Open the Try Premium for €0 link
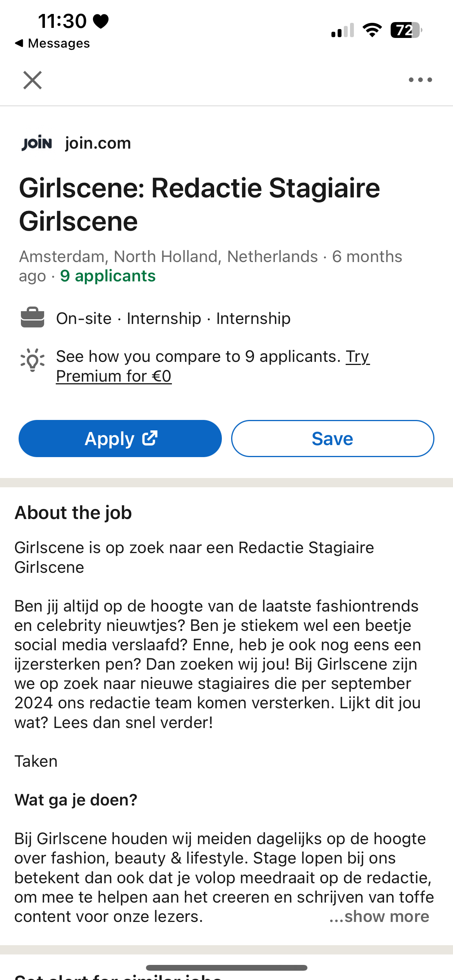This screenshot has height=980, width=453. 114,376
